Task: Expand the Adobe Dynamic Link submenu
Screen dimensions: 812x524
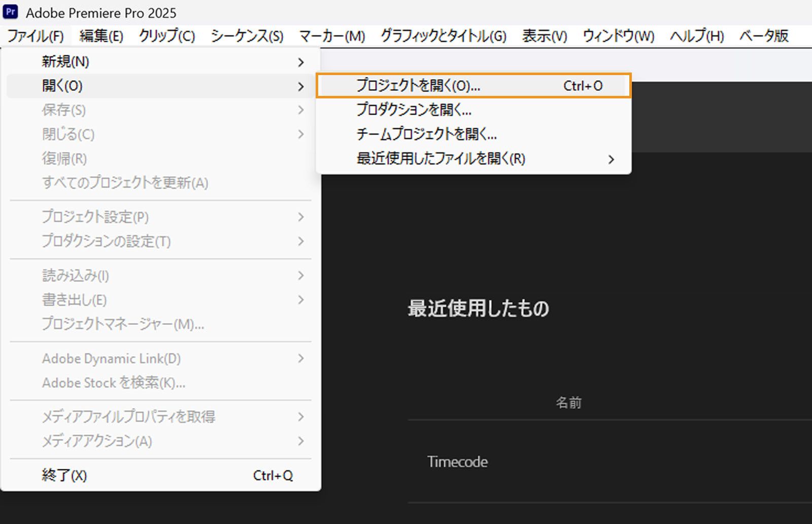Action: pos(301,359)
